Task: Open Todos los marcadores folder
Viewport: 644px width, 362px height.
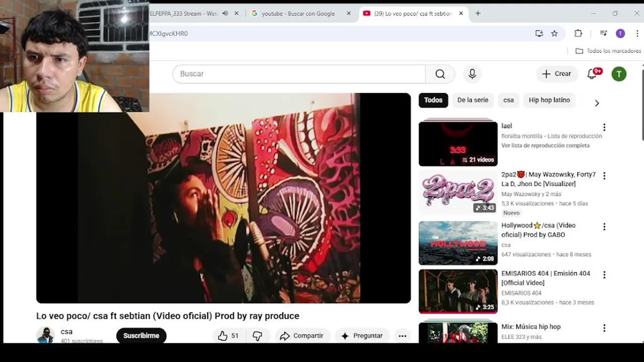Action: click(x=608, y=51)
